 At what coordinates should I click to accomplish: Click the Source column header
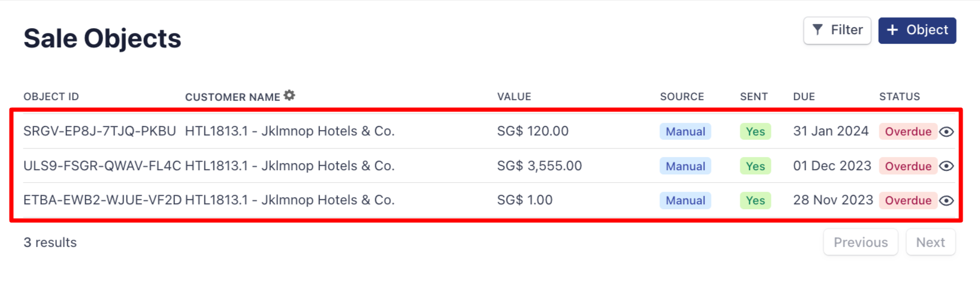click(x=682, y=96)
